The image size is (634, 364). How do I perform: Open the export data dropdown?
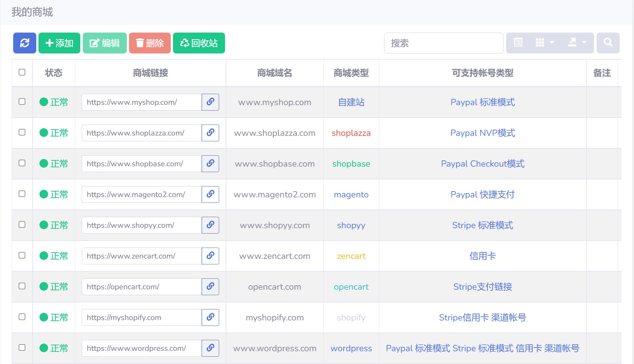coord(577,43)
